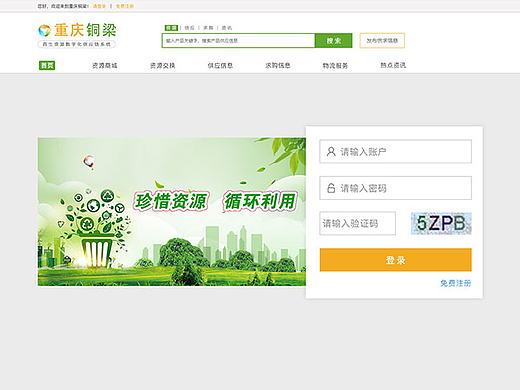Click the green 搜索 search button
The height and width of the screenshot is (390, 520).
334,41
